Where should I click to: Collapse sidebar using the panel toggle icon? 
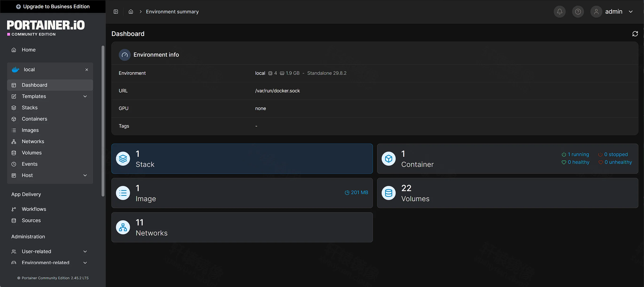point(116,12)
